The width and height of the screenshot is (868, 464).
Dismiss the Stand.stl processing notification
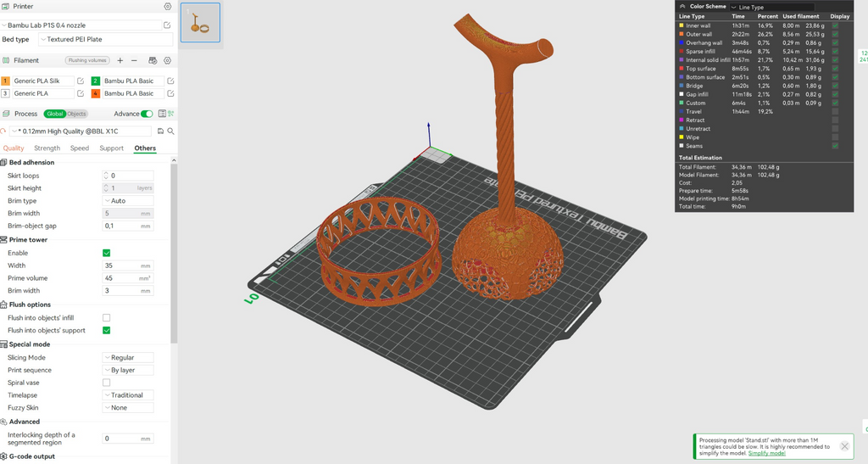(x=844, y=446)
